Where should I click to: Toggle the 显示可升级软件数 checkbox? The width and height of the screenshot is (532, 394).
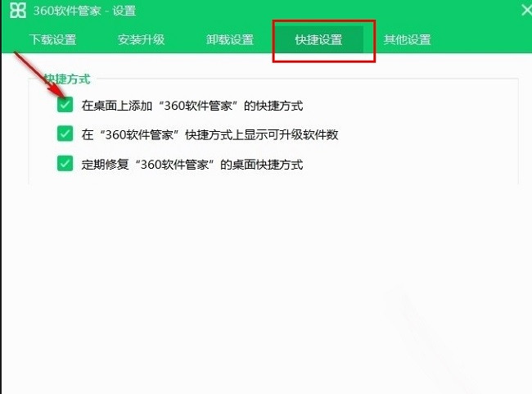[65, 134]
